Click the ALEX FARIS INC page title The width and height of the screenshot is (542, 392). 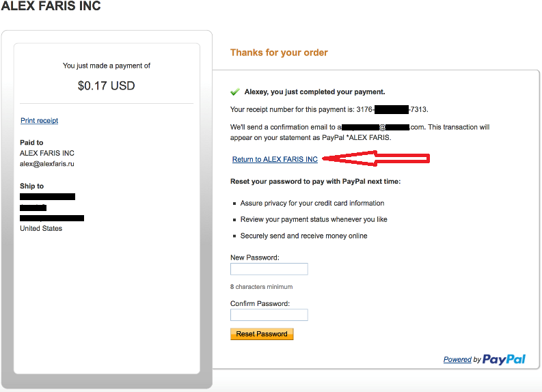(x=51, y=6)
